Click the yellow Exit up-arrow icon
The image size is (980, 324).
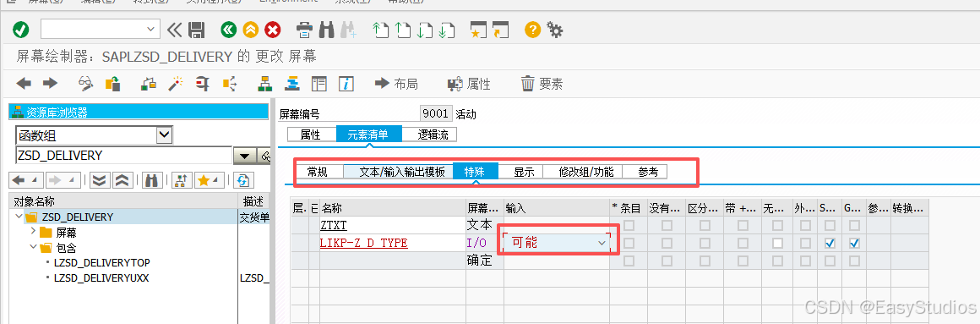tap(251, 30)
